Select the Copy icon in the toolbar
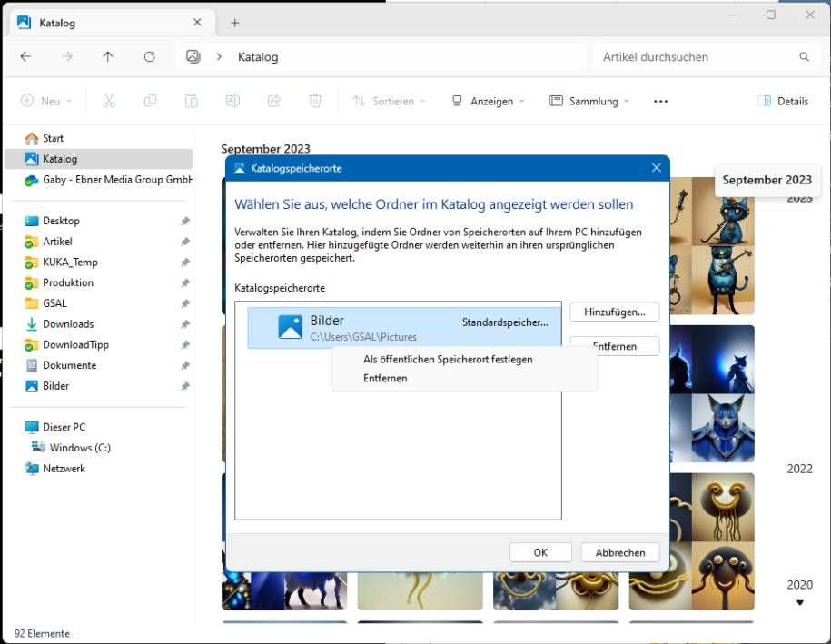The height and width of the screenshot is (644, 831). (150, 101)
